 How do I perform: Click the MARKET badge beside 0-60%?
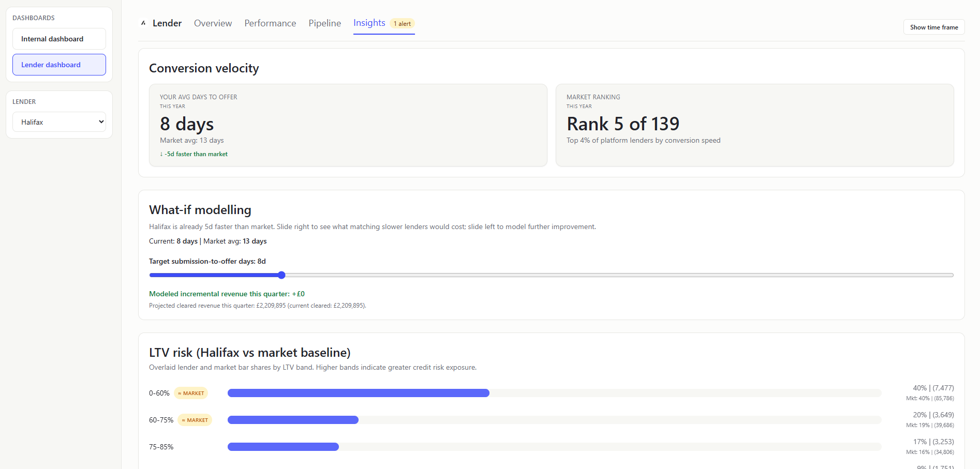click(190, 393)
